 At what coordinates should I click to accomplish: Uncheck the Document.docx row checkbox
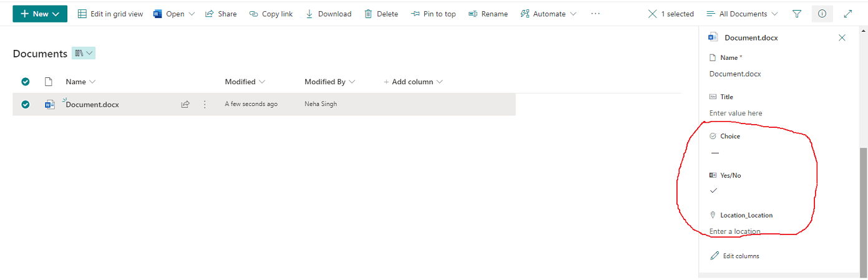coord(26,104)
